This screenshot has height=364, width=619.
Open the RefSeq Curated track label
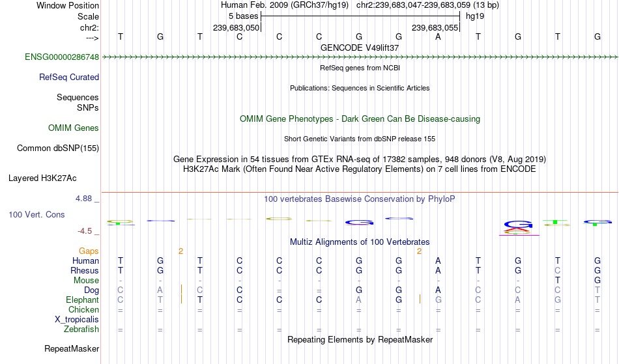69,77
